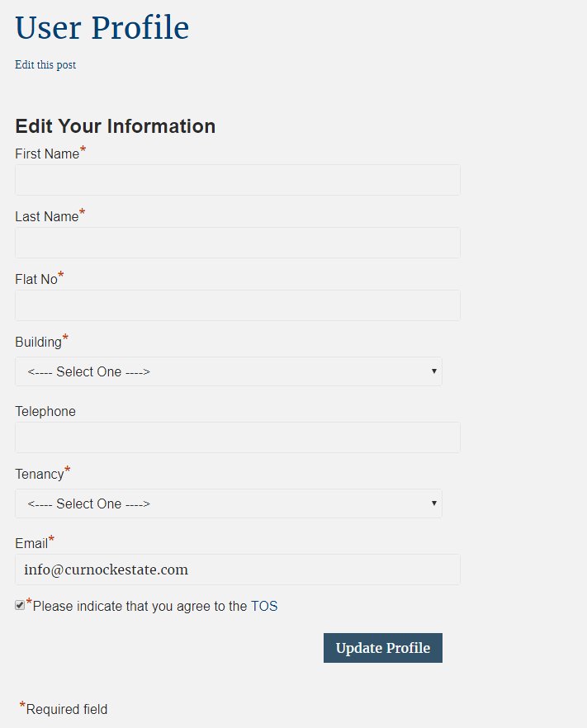Viewport: 587px width, 728px height.
Task: Focus the Telephone input field
Action: pos(237,437)
